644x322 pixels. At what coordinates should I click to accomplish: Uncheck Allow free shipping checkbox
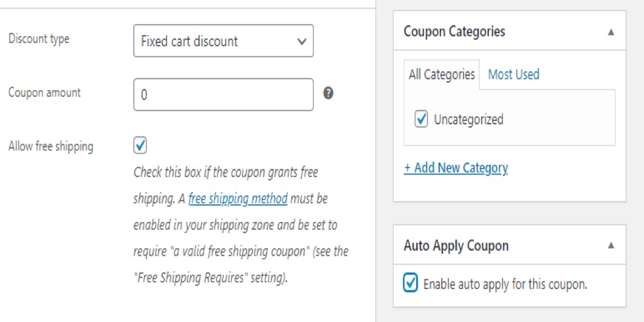point(140,146)
